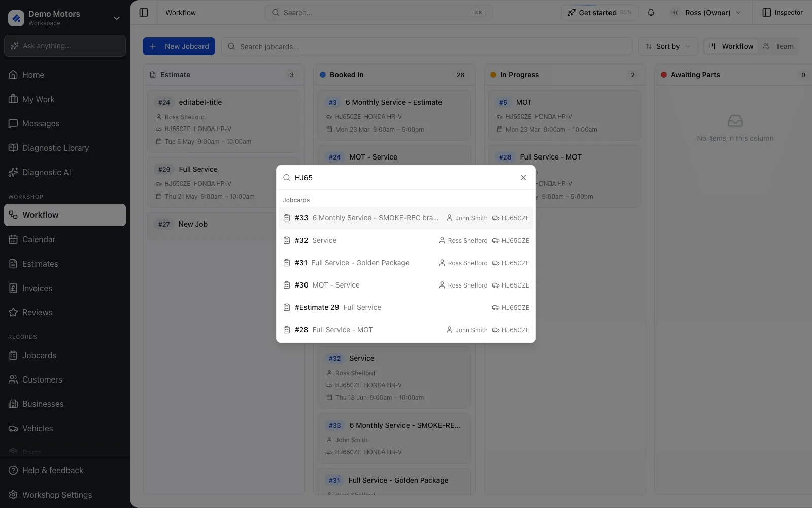
Task: Open the Invoices section
Action: click(x=65, y=288)
